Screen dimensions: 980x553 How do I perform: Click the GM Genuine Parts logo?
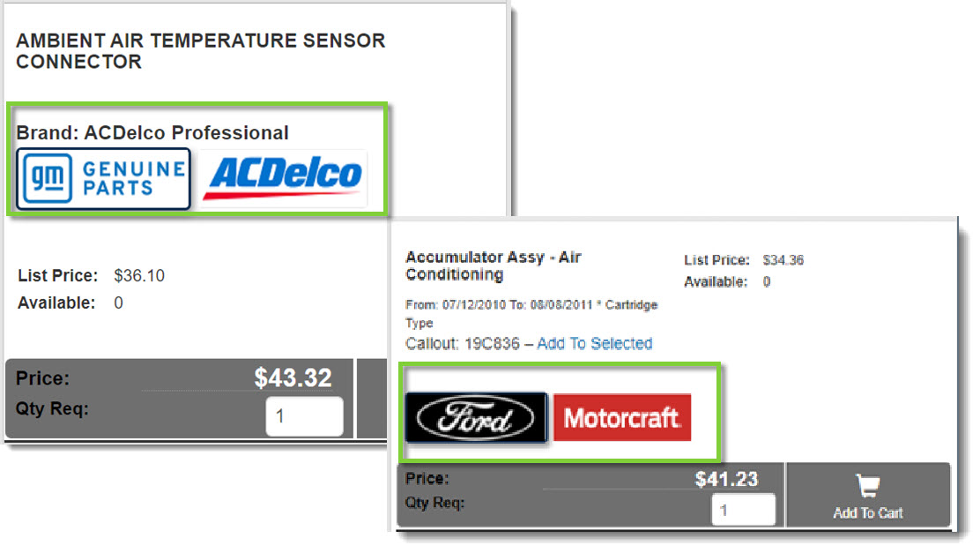click(103, 178)
